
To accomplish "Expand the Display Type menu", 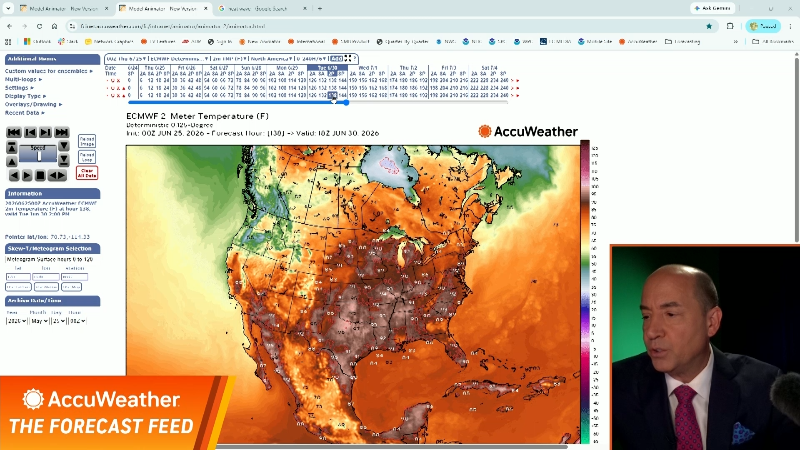I will coord(26,96).
